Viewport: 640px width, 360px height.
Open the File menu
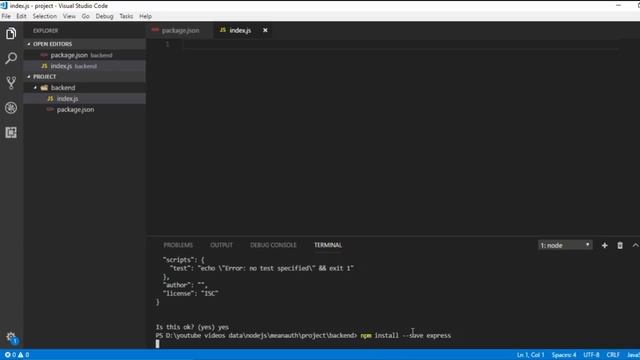(6, 16)
